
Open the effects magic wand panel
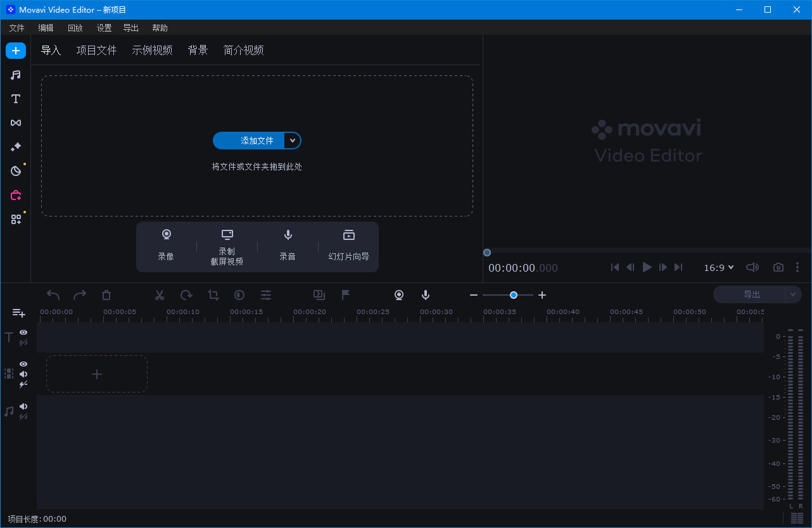pyautogui.click(x=16, y=147)
